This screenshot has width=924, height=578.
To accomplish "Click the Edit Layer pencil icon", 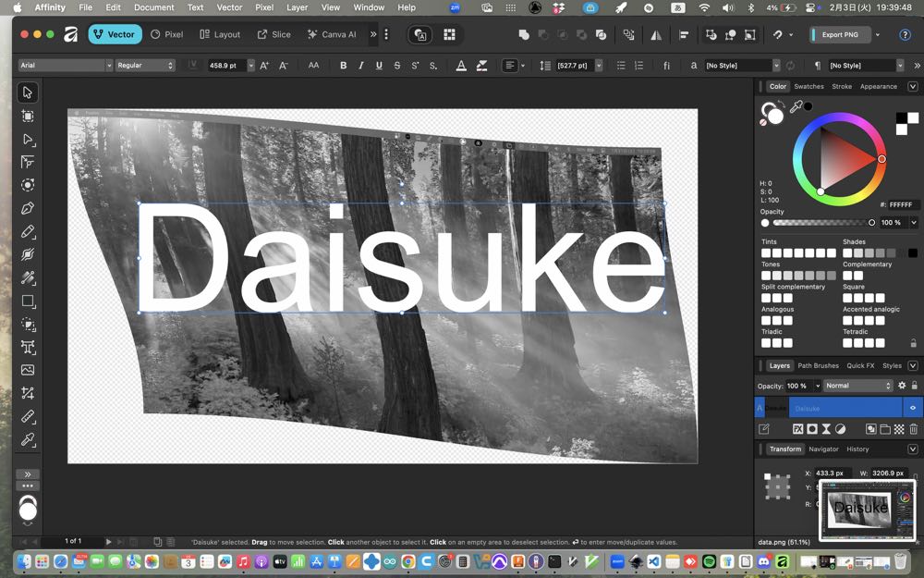I will click(x=764, y=429).
